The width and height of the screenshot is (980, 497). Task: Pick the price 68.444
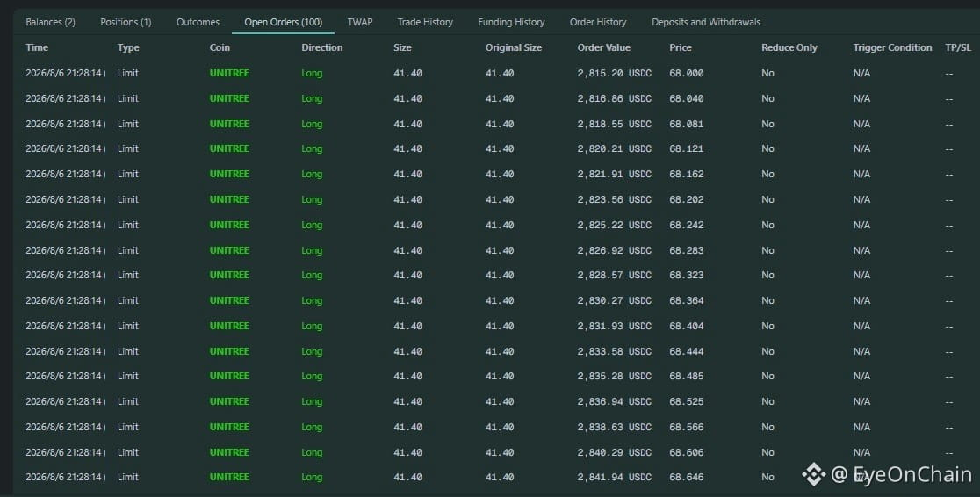tap(686, 351)
